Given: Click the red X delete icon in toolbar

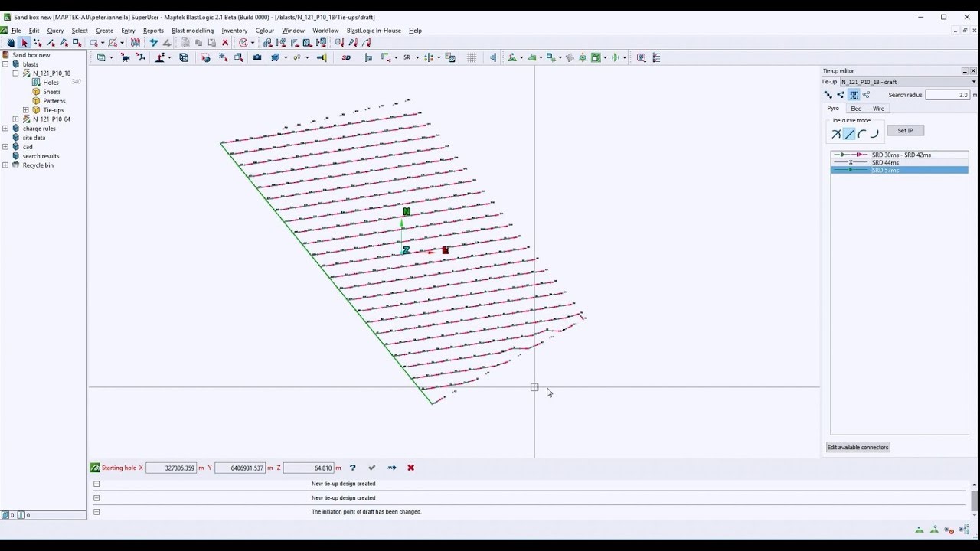Looking at the screenshot, I should click(225, 43).
